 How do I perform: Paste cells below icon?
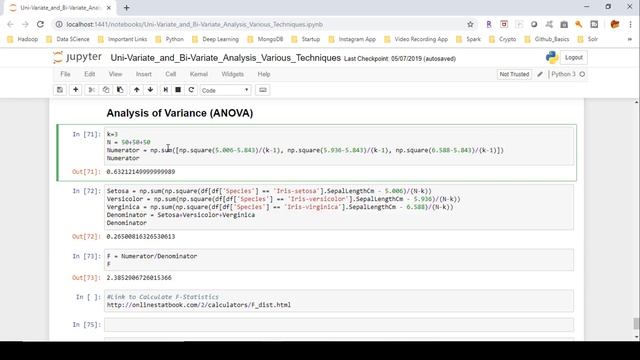coord(120,90)
